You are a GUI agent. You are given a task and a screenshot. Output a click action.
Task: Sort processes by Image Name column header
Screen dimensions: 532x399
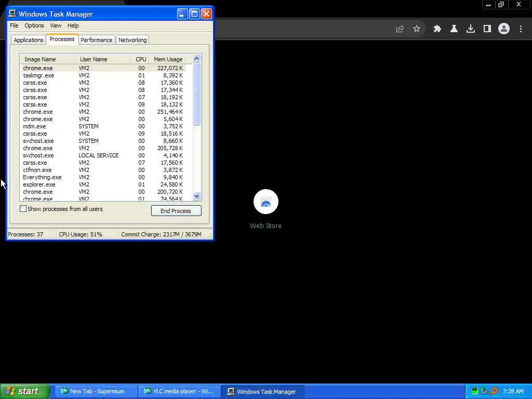coord(48,59)
